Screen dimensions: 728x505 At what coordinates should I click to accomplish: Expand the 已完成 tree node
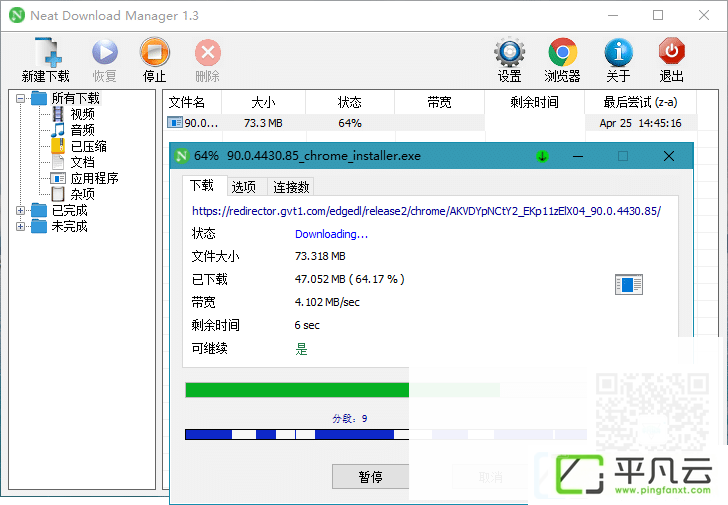(x=20, y=210)
